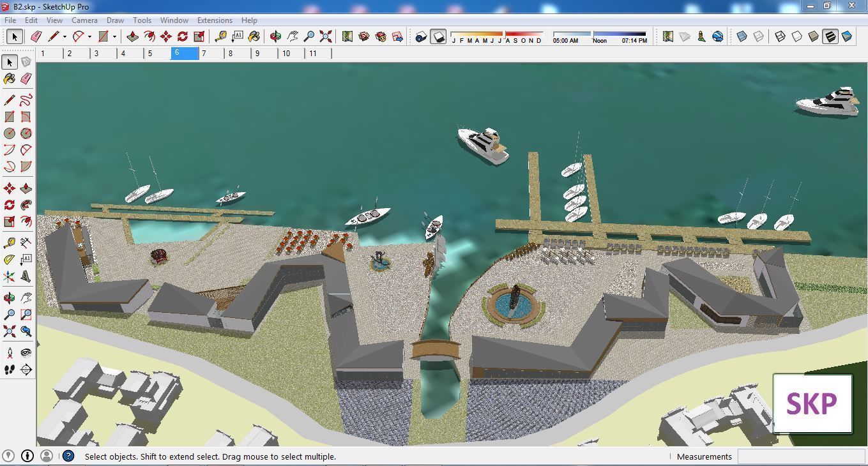
Task: Open the View menu
Action: [x=54, y=20]
